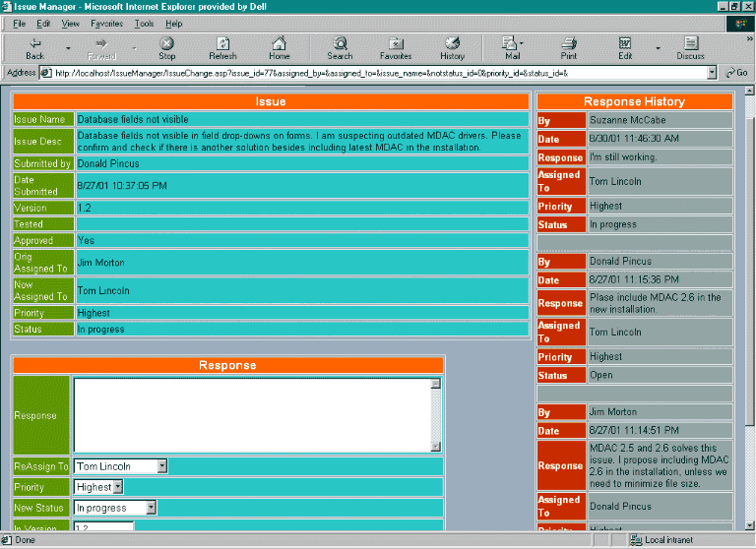The image size is (756, 549).
Task: Click inside the Response text area
Action: click(x=251, y=414)
